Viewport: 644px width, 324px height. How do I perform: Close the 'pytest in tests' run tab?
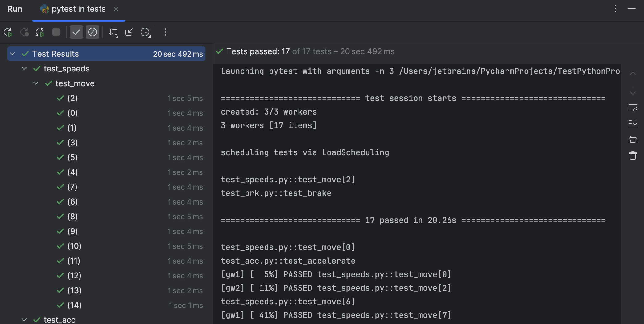click(x=116, y=10)
